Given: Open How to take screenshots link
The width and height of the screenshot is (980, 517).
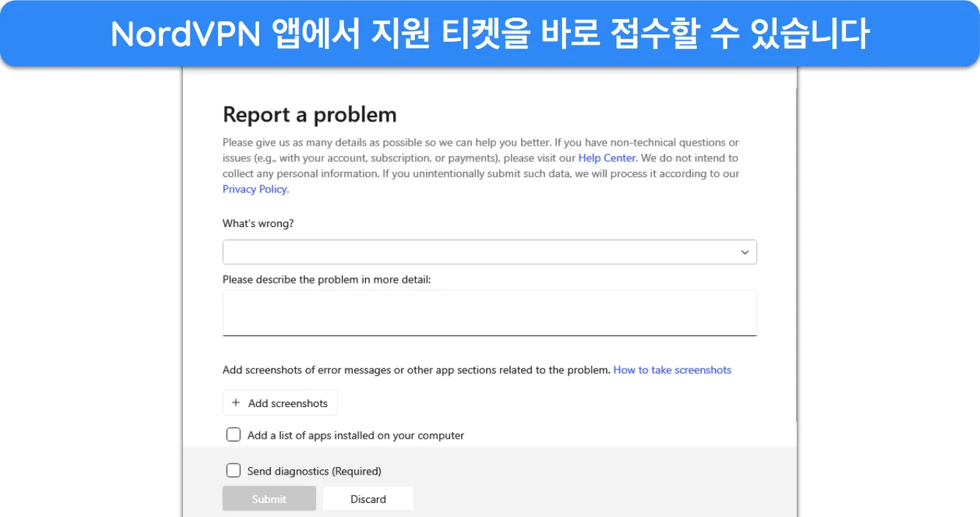Looking at the screenshot, I should [x=672, y=370].
